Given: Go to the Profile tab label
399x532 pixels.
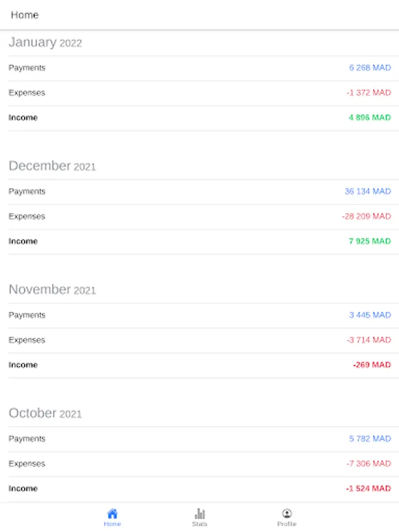Looking at the screenshot, I should tap(287, 524).
